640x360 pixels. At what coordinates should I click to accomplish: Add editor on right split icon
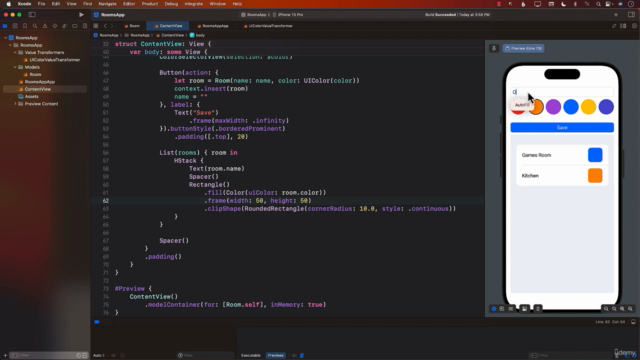634,26
